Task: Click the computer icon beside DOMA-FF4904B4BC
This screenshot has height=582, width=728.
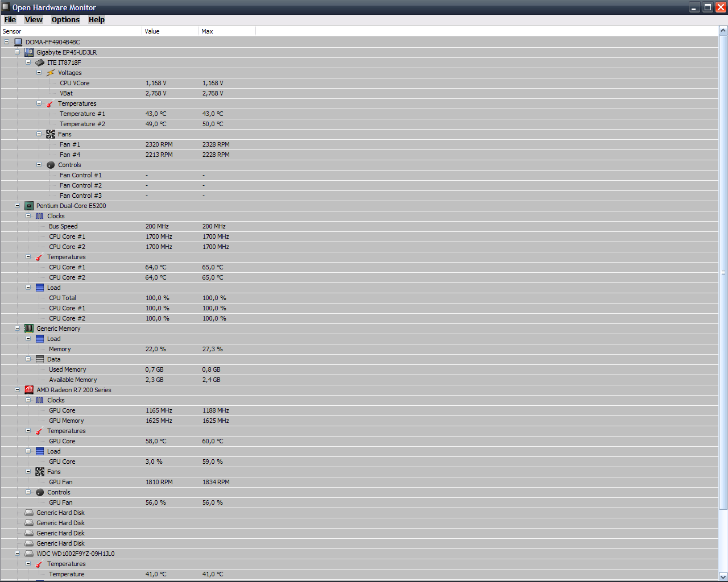Action: [18, 42]
